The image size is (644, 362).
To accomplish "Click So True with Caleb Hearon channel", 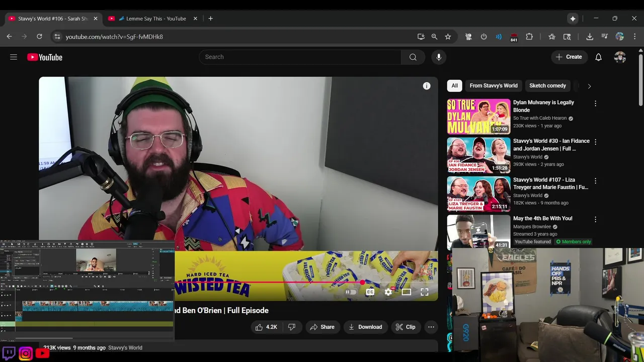I will (540, 118).
